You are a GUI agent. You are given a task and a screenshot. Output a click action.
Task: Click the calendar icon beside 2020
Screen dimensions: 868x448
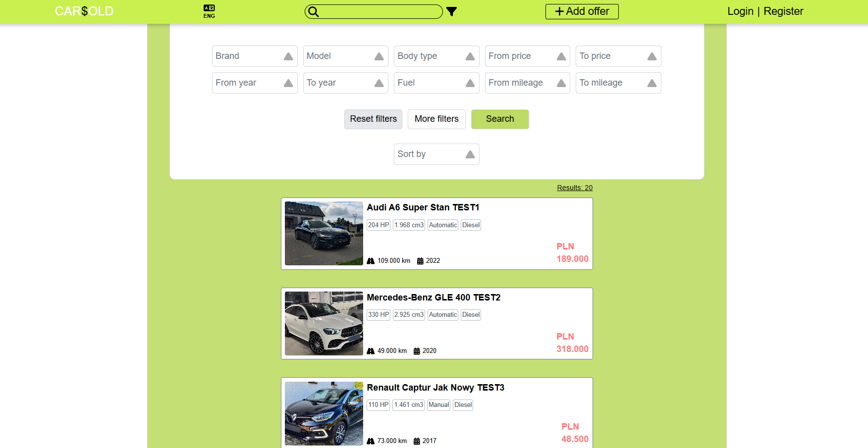pyautogui.click(x=417, y=351)
